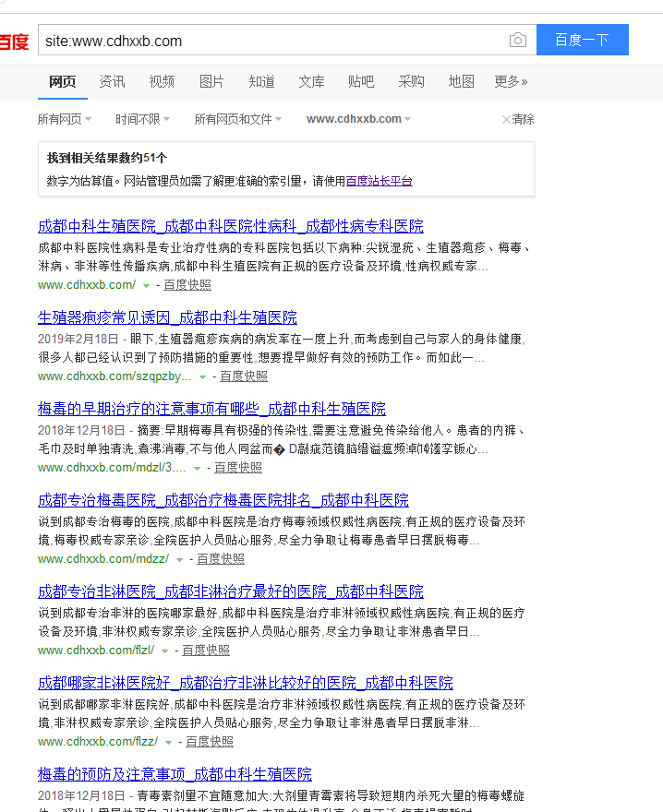Click the 百度一下 search button

[582, 40]
